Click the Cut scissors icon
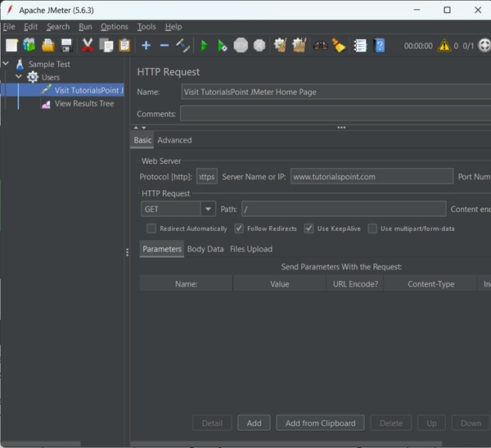The image size is (491, 448). click(88, 46)
